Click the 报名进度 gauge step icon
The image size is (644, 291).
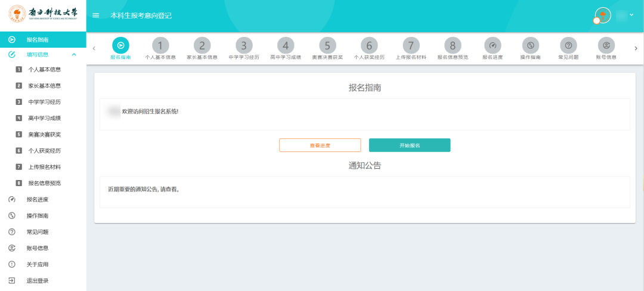coord(493,45)
